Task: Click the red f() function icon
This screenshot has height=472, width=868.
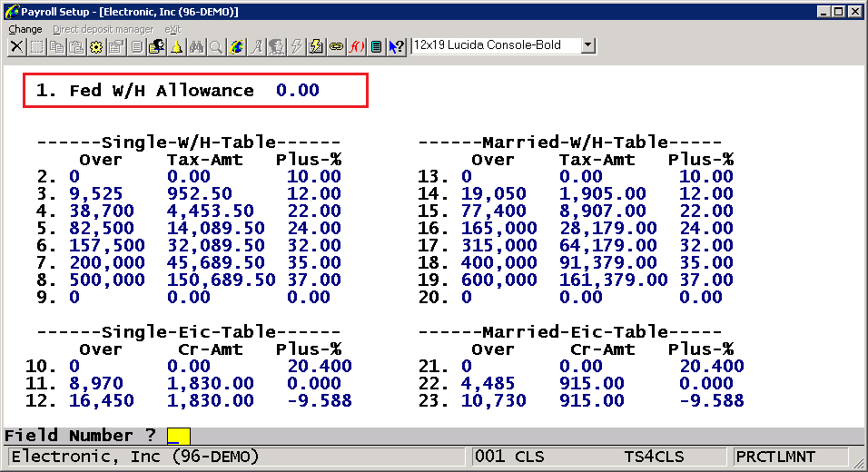Action: [356, 46]
